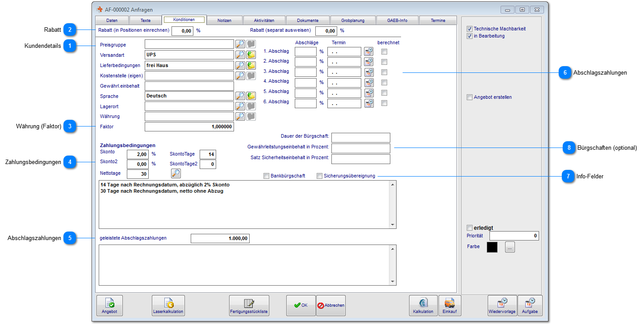Click the Gewährl.einbehalt field

pos(189,86)
